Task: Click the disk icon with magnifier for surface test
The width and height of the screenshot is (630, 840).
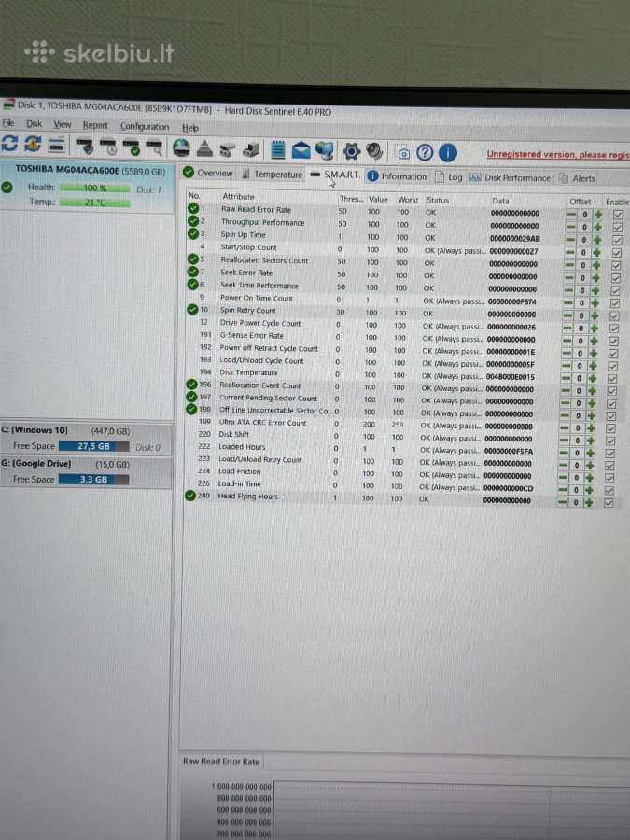Action: pyautogui.click(x=154, y=147)
